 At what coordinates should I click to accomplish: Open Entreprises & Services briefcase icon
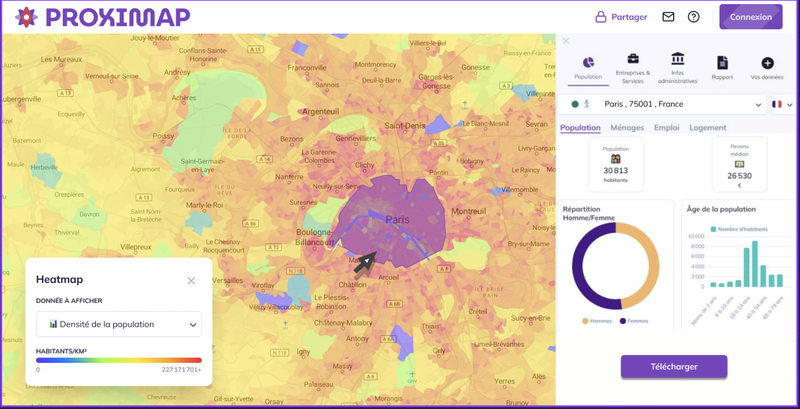pos(632,60)
